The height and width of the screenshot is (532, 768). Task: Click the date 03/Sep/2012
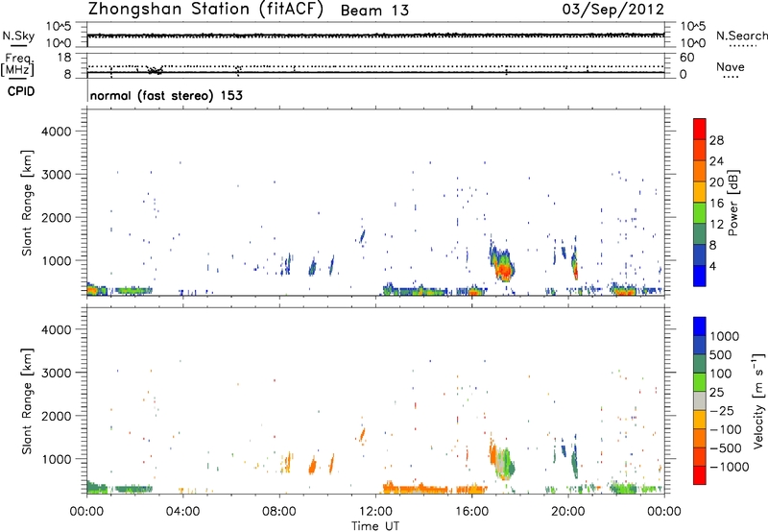tap(612, 10)
